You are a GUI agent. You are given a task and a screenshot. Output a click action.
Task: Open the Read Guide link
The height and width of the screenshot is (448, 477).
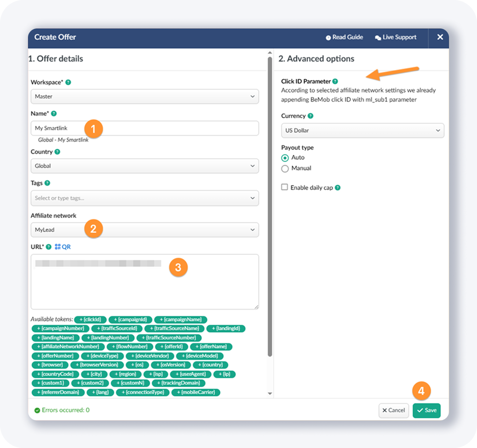(x=344, y=37)
